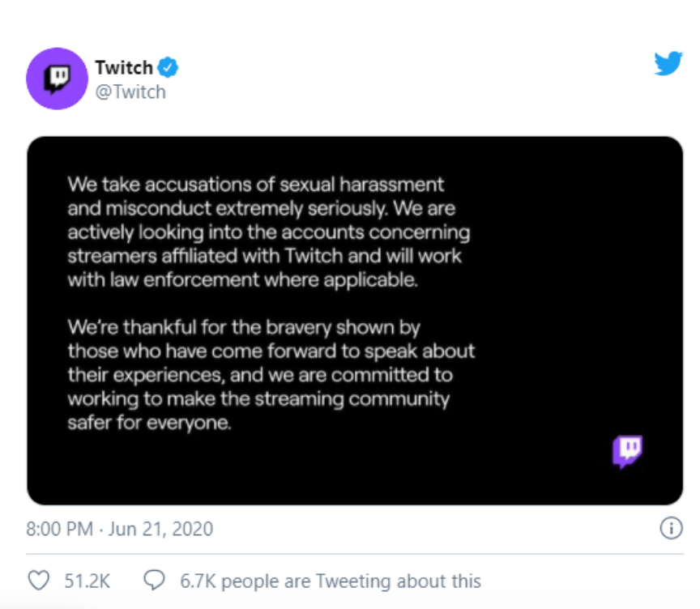Like the tweet with the heart icon

pos(39,581)
